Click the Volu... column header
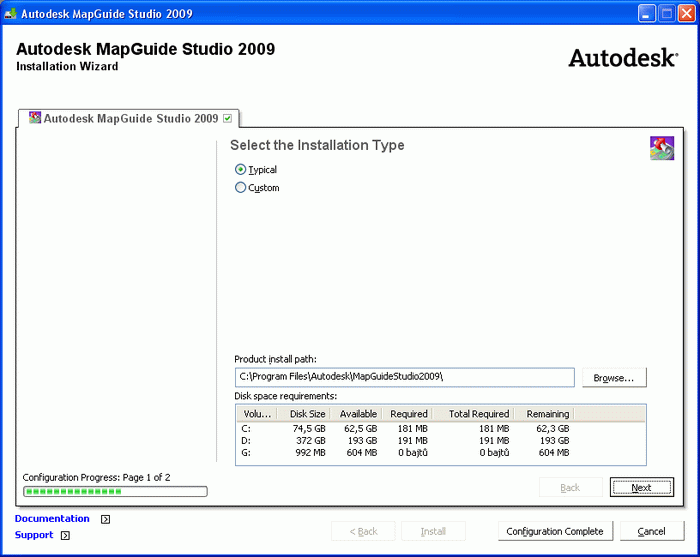 257,414
